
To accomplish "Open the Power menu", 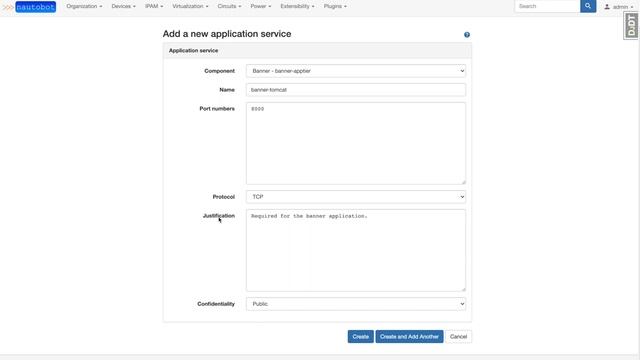I will click(260, 7).
